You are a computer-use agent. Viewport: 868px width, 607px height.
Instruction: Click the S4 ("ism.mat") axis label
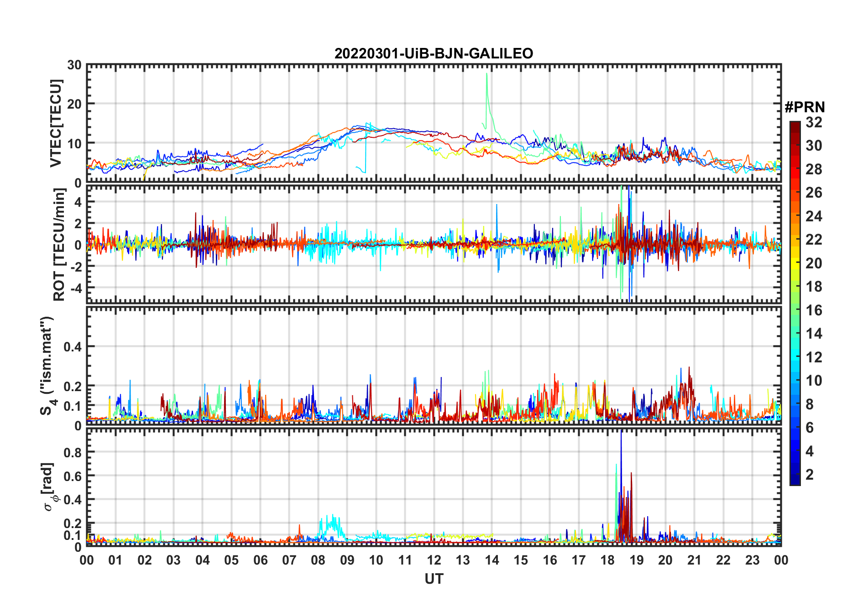pos(47,366)
